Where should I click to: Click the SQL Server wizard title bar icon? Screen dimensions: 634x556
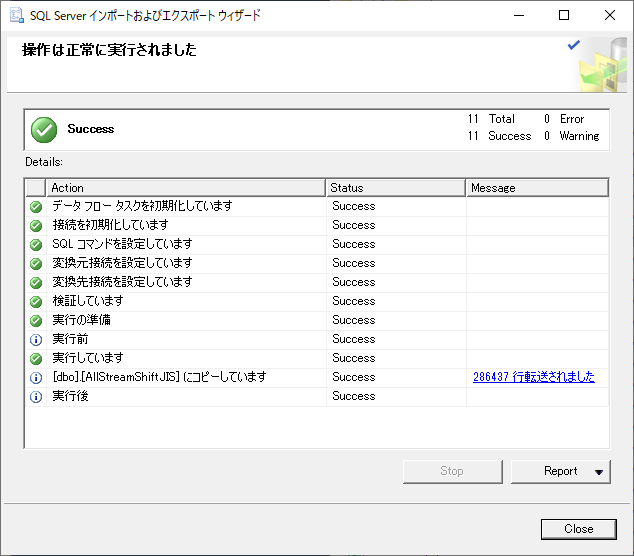(16, 15)
